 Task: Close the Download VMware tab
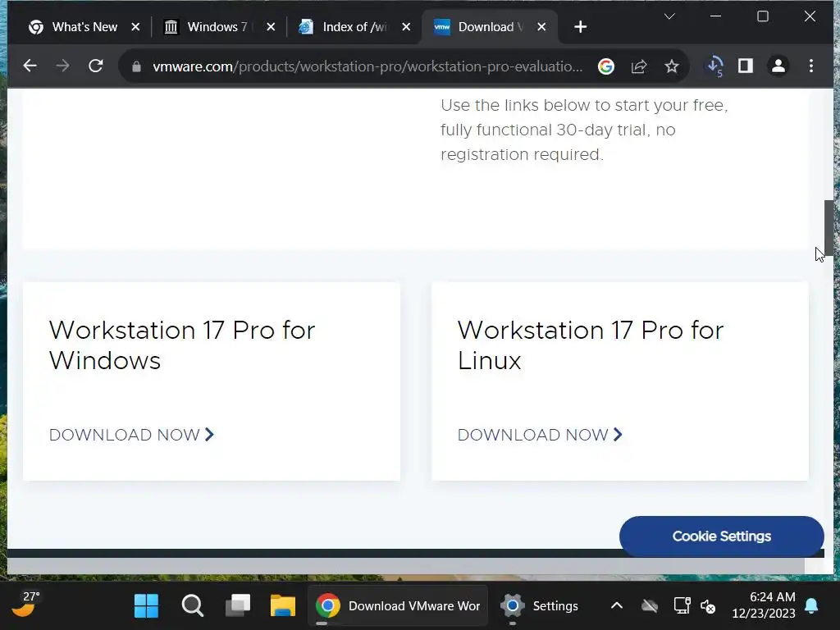pos(541,27)
